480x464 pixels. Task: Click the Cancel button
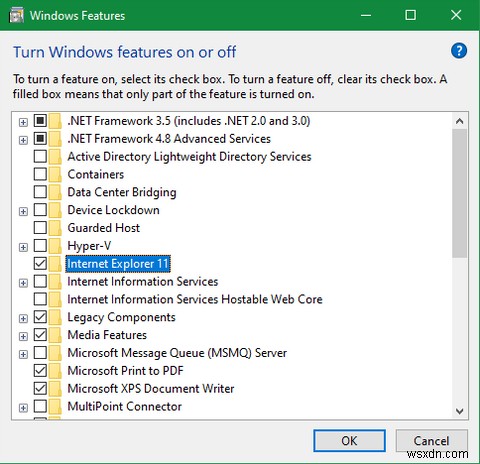[x=432, y=441]
